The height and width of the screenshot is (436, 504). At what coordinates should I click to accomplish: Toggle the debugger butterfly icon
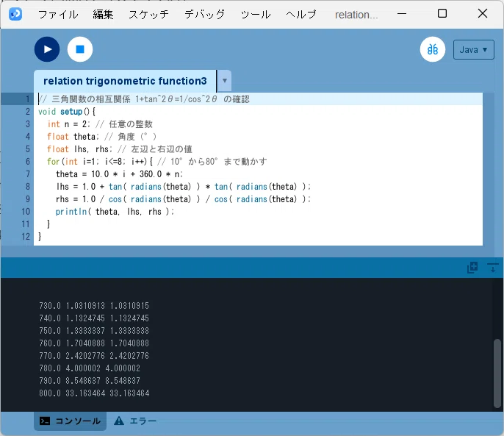pyautogui.click(x=433, y=49)
